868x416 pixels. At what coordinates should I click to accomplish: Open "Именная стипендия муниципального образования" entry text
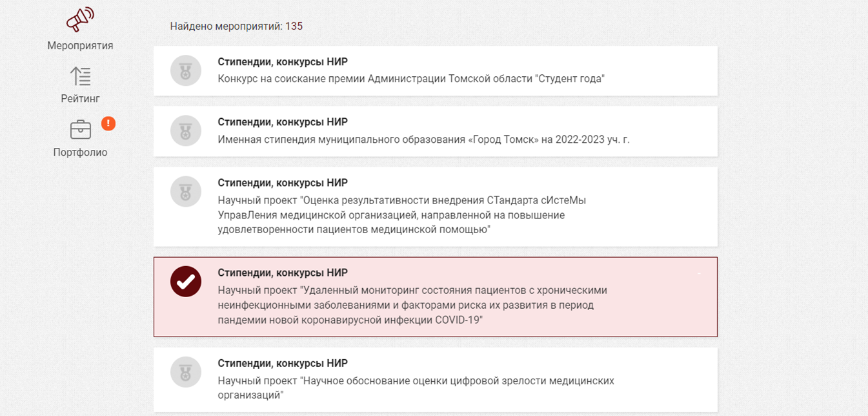tap(423, 140)
